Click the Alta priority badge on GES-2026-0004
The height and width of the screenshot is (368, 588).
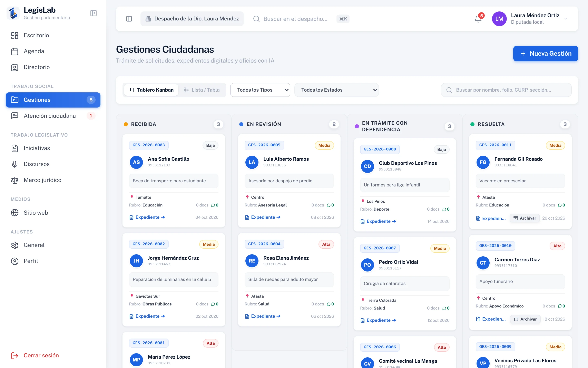click(326, 244)
